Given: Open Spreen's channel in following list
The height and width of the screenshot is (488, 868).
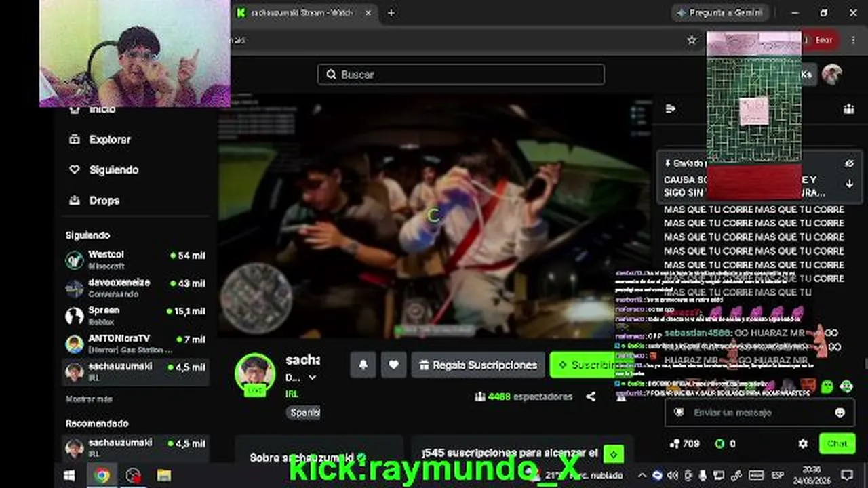Looking at the screenshot, I should (x=136, y=315).
